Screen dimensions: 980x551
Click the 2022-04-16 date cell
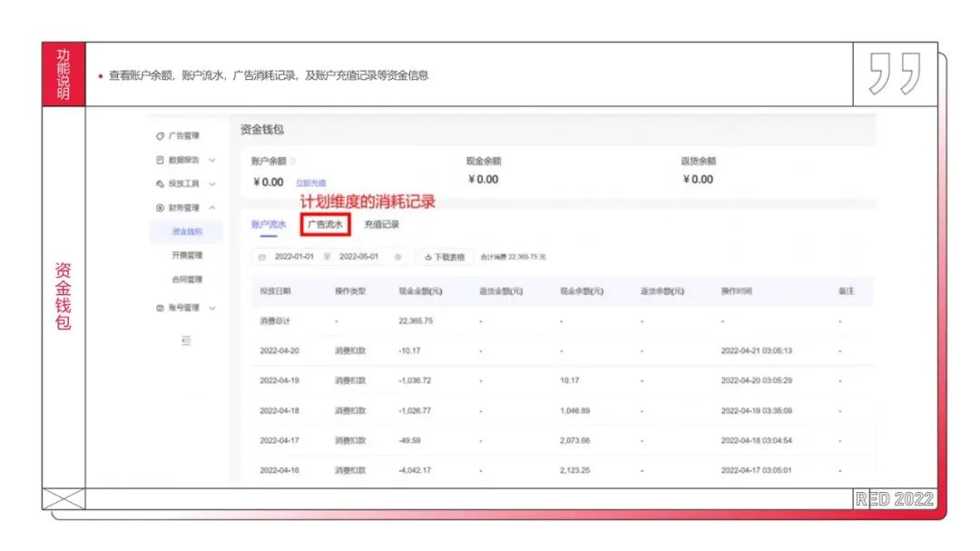click(x=279, y=470)
